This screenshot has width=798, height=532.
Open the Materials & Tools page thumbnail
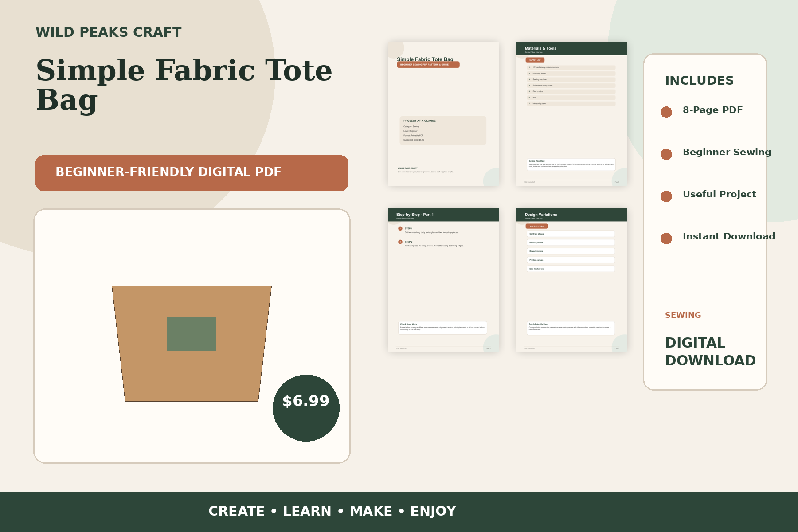[x=572, y=114]
